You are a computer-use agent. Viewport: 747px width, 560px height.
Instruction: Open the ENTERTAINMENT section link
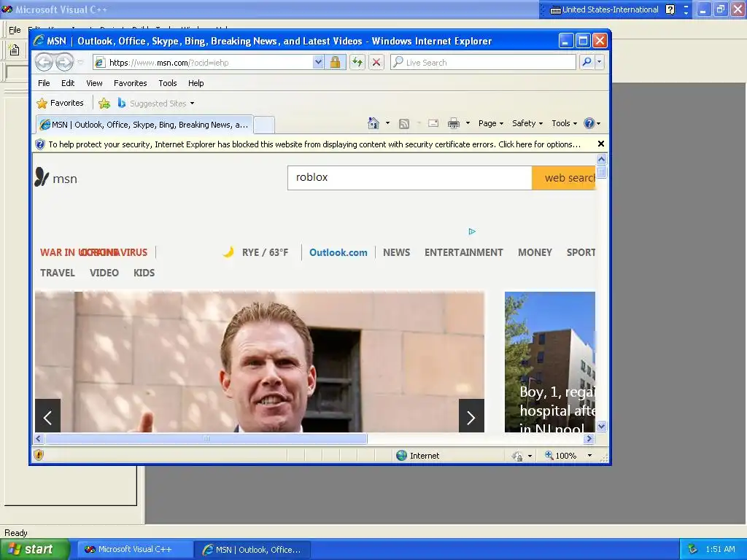pyautogui.click(x=463, y=252)
